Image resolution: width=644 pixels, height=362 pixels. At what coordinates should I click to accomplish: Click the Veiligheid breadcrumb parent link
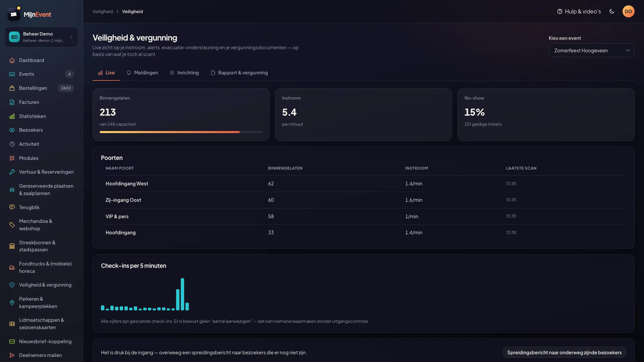103,11
